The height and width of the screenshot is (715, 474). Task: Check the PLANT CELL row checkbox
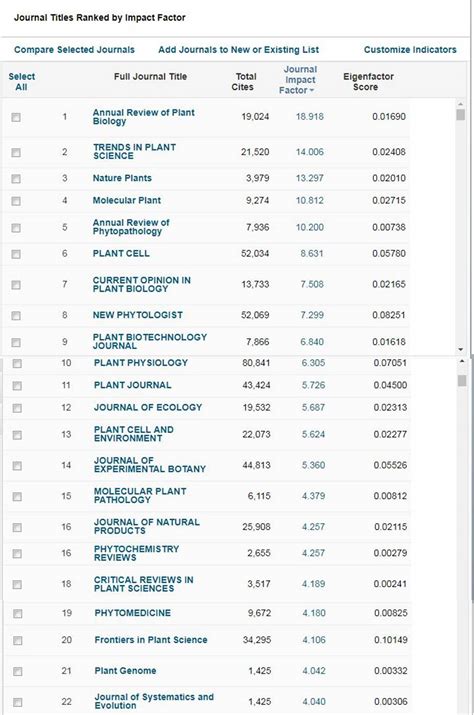pos(16,254)
